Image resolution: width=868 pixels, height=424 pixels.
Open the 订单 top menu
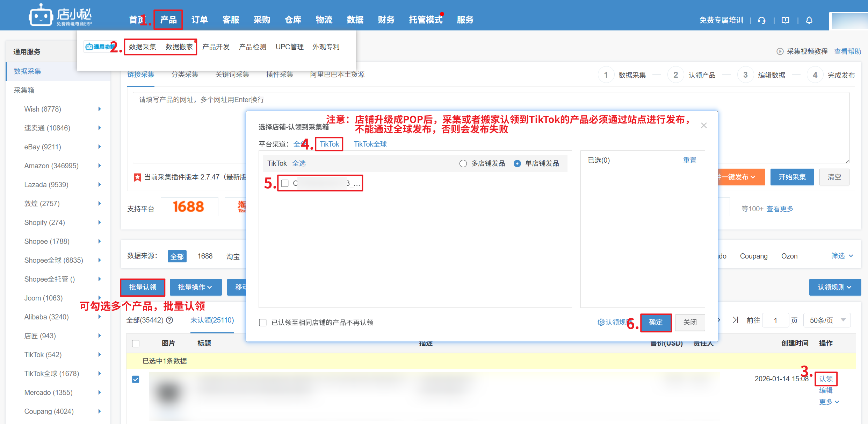point(200,20)
